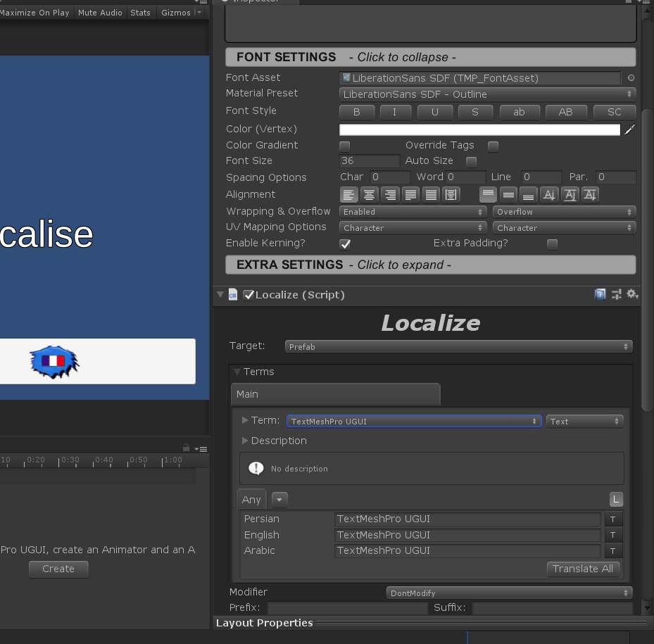Enable the Auto Size checkbox
Image resolution: width=654 pixels, height=644 pixels.
472,162
